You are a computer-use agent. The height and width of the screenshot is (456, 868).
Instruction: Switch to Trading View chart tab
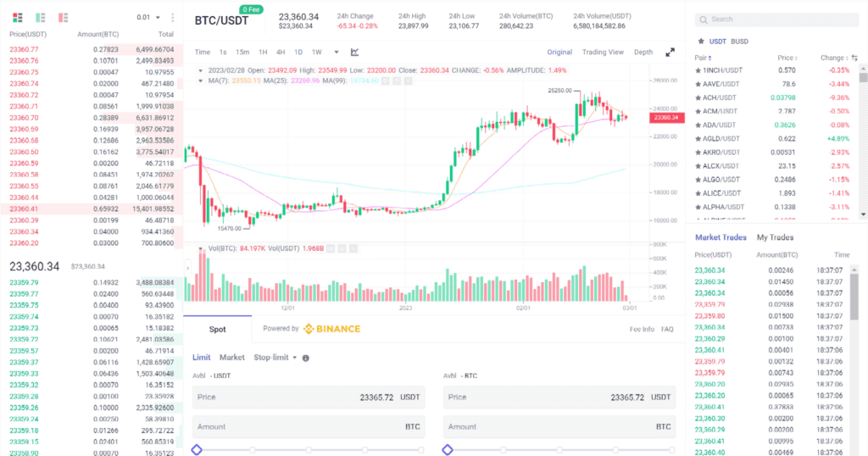[x=603, y=52]
